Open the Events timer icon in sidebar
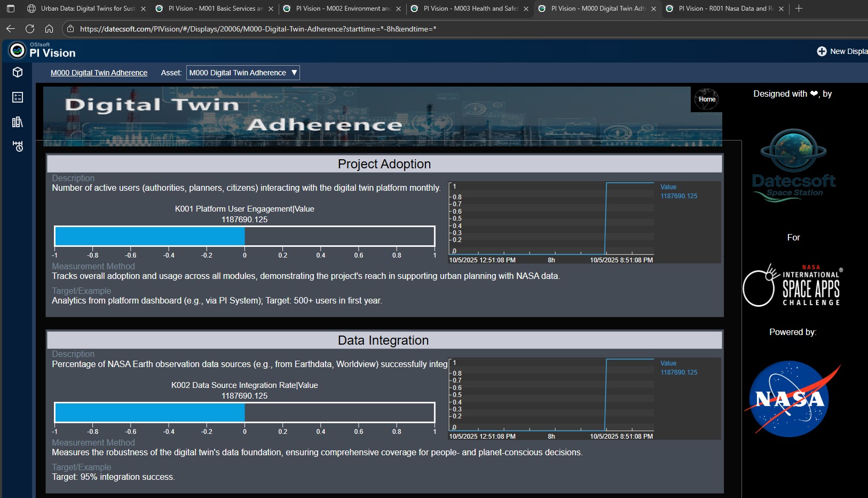This screenshot has height=498, width=868. (x=18, y=146)
